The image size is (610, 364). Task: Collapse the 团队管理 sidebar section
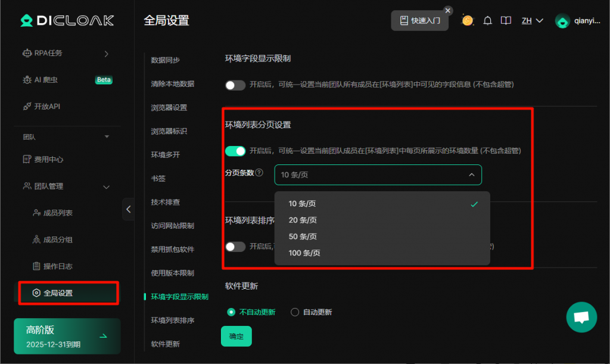[x=107, y=186]
